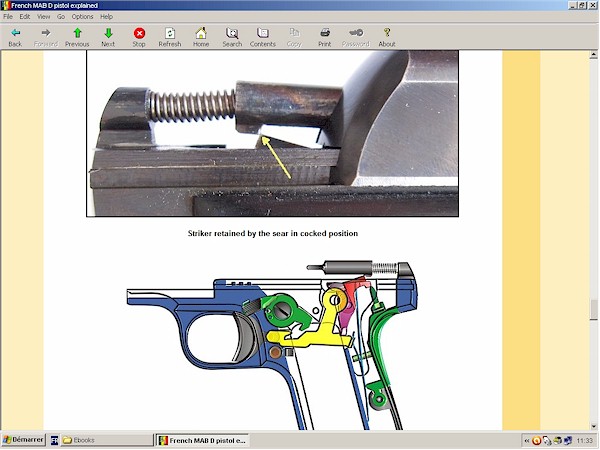Show the Contents listing
600x450 pixels.
tap(263, 38)
